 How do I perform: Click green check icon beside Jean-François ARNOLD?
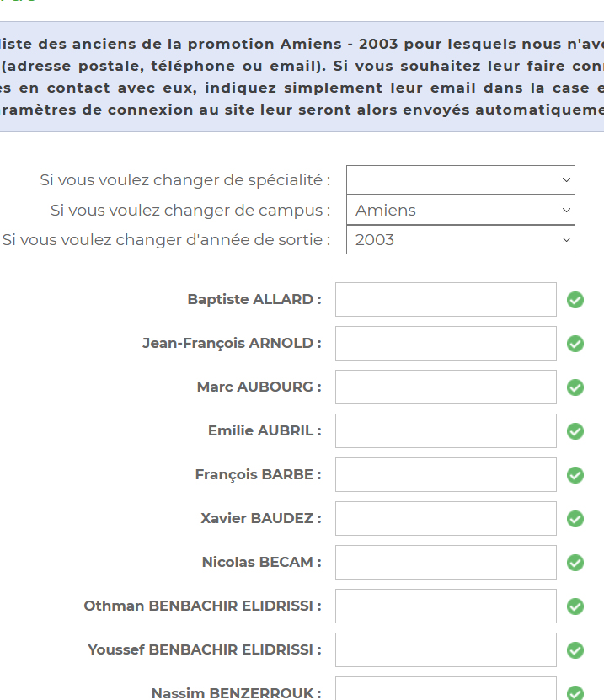tap(575, 344)
